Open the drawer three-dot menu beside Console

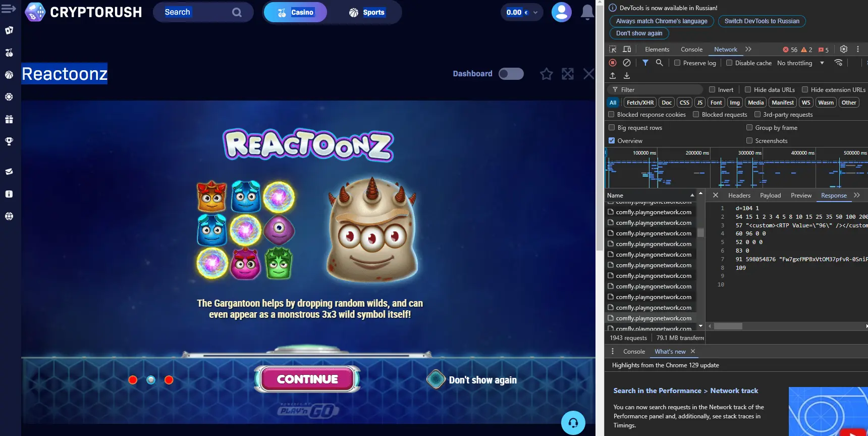pyautogui.click(x=613, y=351)
